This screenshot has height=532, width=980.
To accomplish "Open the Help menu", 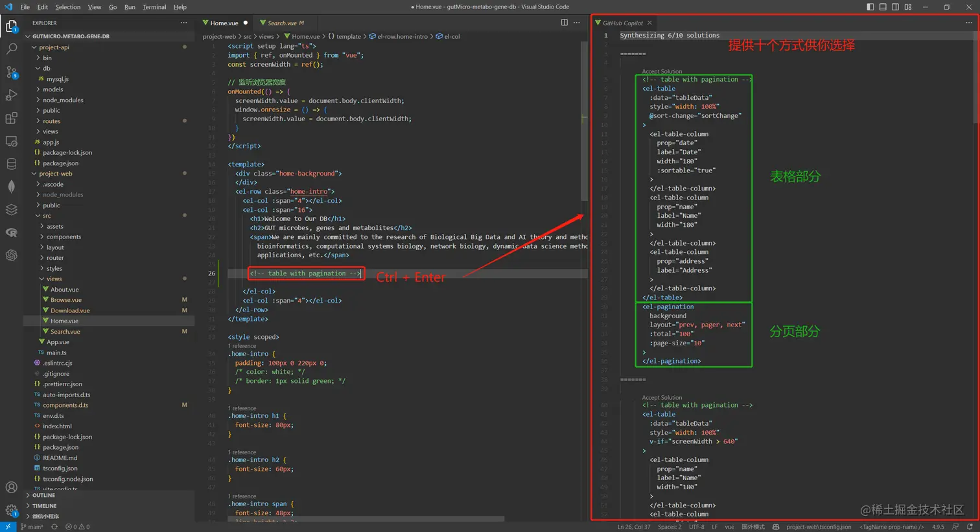I will (x=180, y=7).
